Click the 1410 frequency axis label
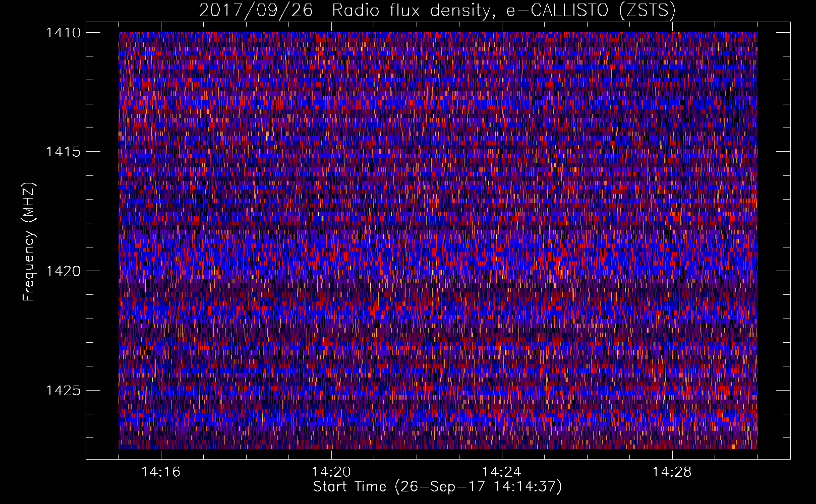This screenshot has height=504, width=816. (x=63, y=33)
